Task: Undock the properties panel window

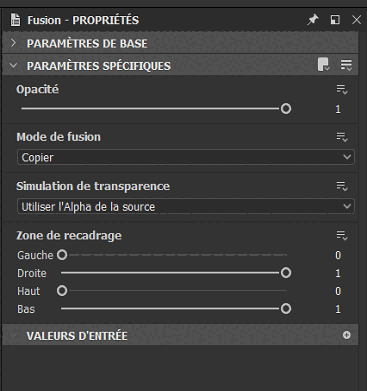Action: 335,20
